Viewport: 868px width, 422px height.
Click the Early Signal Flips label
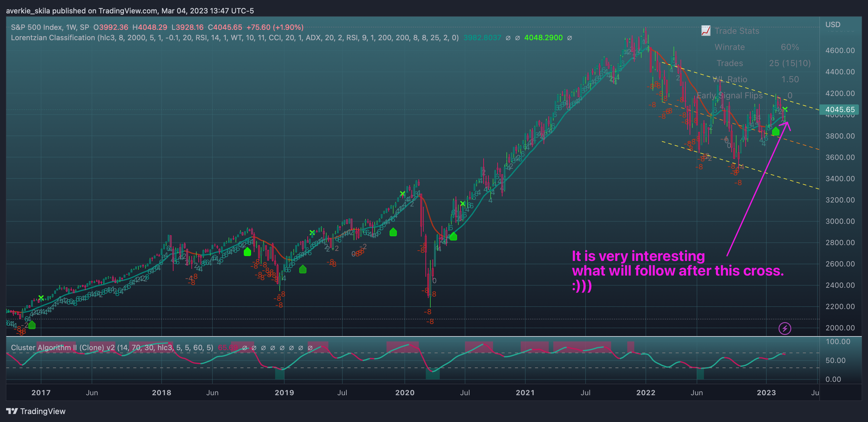(x=730, y=95)
